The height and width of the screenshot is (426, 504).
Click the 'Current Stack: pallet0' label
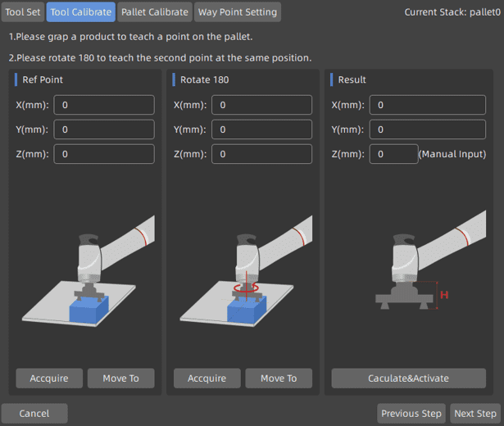452,12
